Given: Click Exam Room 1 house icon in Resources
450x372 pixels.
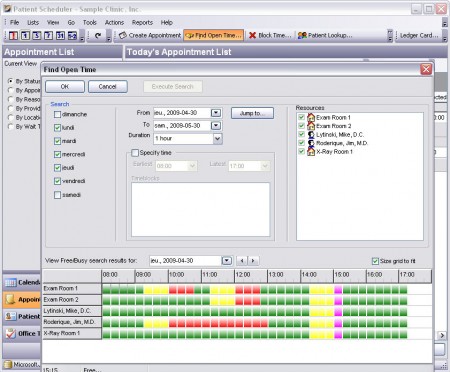Looking at the screenshot, I should pyautogui.click(x=311, y=117).
